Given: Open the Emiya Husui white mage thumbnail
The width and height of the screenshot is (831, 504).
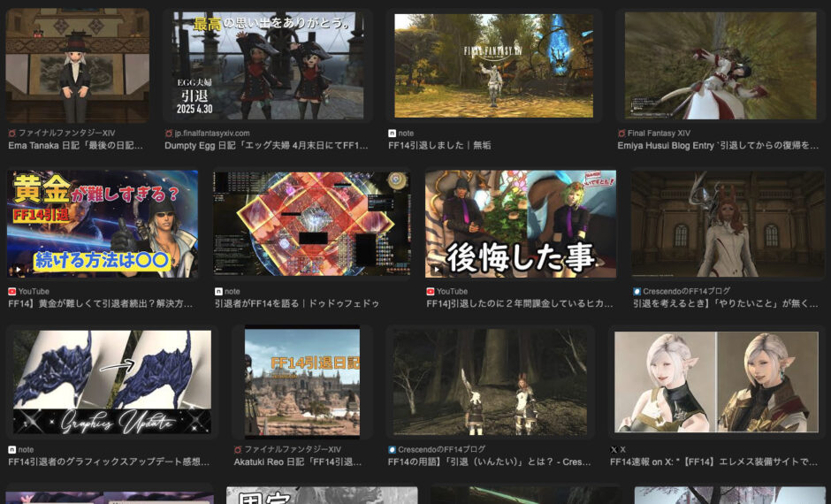Looking at the screenshot, I should (x=720, y=65).
